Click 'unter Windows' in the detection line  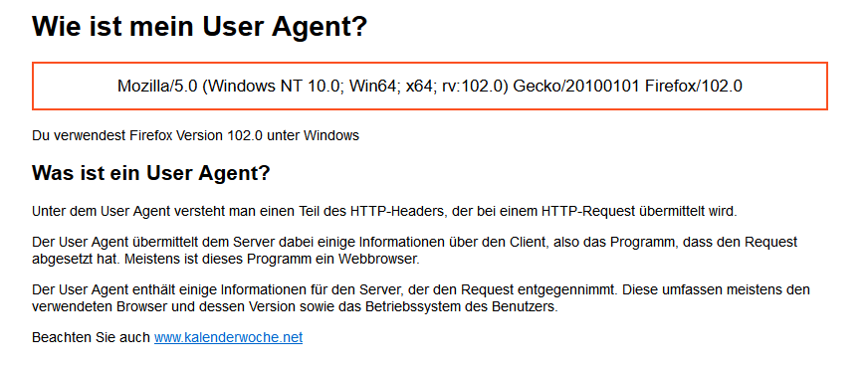[x=313, y=135]
